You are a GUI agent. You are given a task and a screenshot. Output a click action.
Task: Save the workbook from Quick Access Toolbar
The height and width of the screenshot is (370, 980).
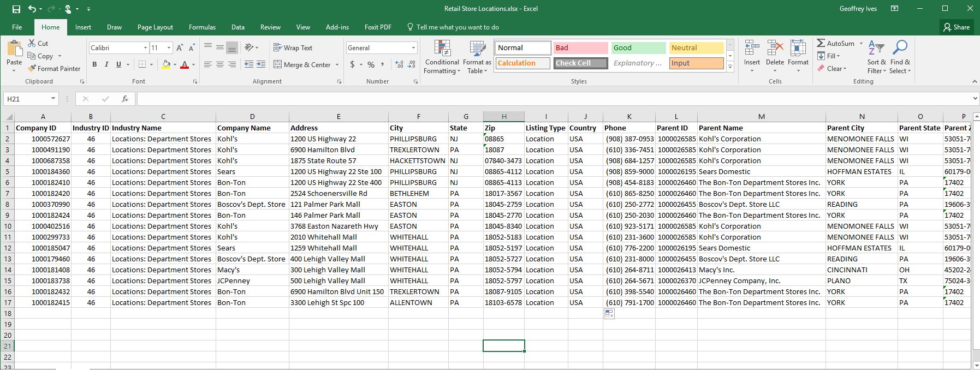click(x=16, y=9)
